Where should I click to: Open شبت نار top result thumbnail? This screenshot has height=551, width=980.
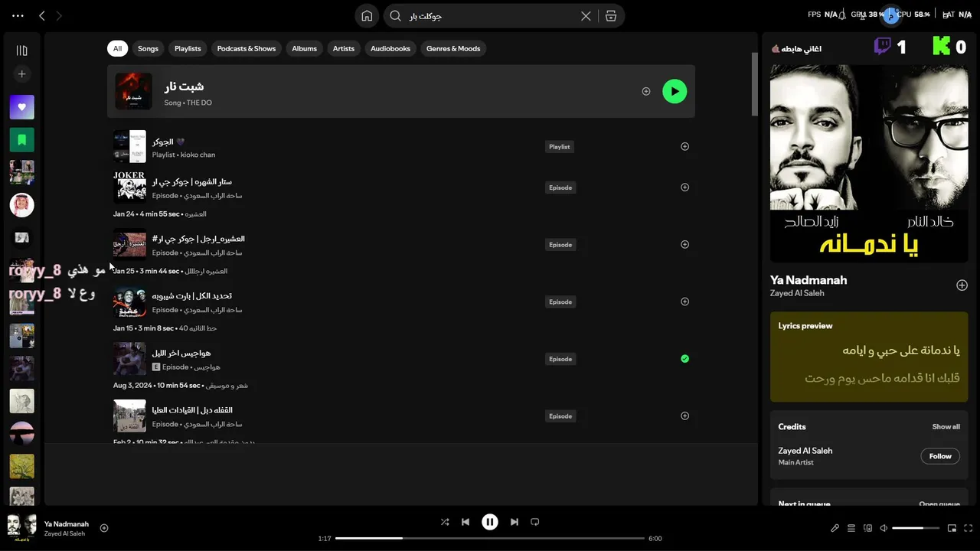tap(133, 91)
